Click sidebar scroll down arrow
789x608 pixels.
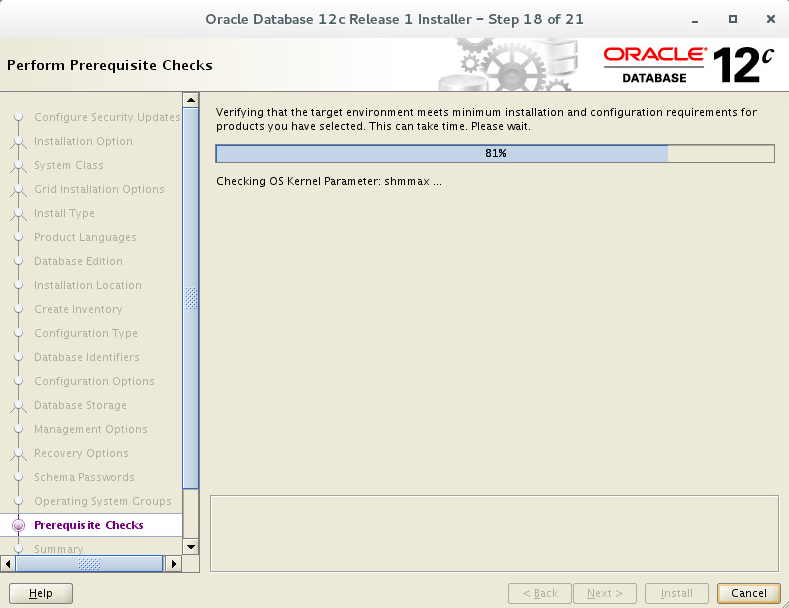[191, 547]
